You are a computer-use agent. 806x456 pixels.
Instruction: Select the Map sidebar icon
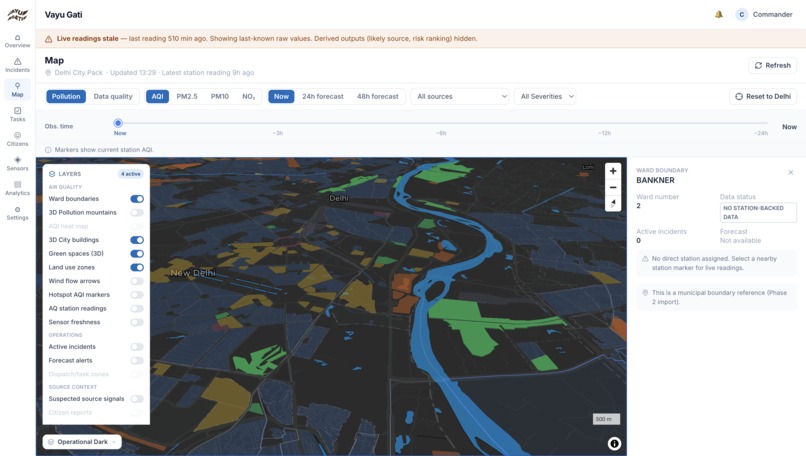[x=17, y=90]
